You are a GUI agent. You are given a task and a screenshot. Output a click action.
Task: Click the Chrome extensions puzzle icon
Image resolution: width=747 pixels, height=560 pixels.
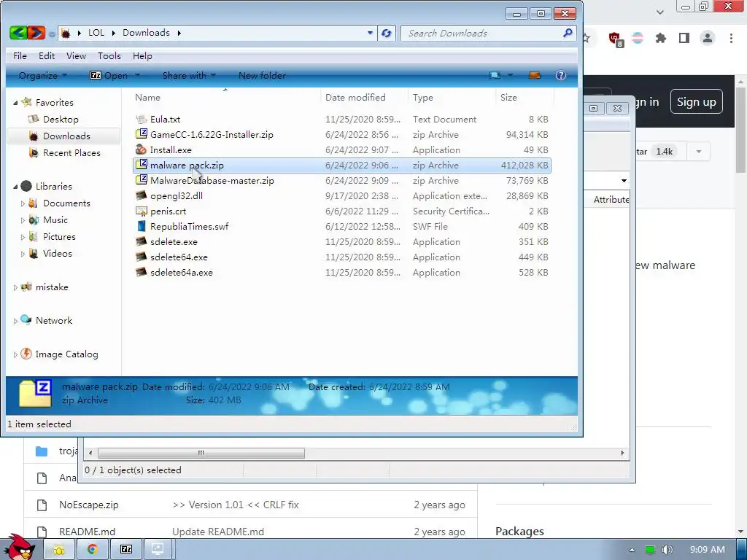(x=660, y=38)
